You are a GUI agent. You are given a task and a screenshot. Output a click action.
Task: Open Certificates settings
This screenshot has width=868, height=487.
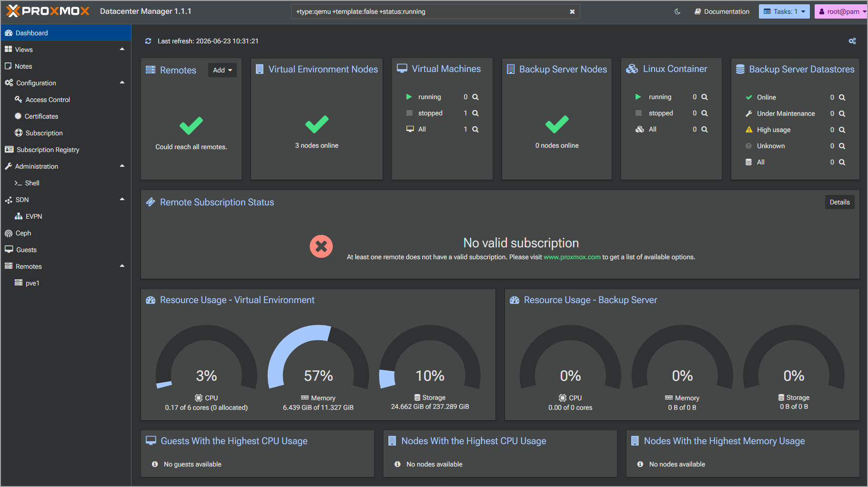(x=66, y=116)
